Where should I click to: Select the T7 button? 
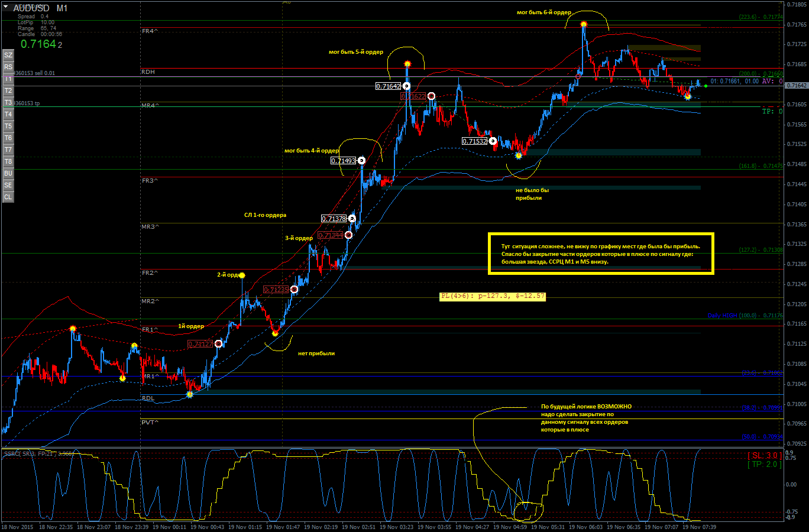pos(8,150)
